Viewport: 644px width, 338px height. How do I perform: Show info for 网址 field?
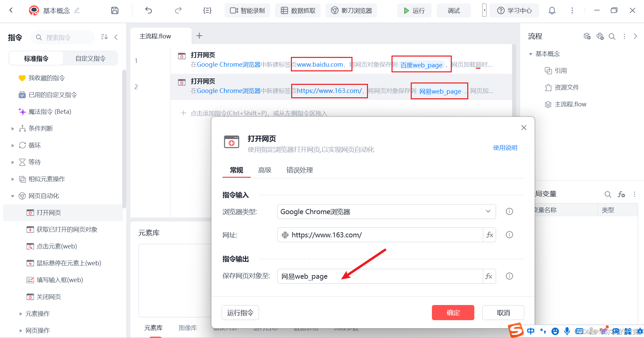pyautogui.click(x=509, y=235)
